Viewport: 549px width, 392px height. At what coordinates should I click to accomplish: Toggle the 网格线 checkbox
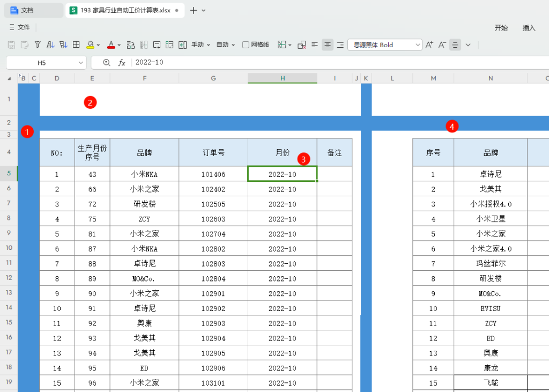[246, 45]
